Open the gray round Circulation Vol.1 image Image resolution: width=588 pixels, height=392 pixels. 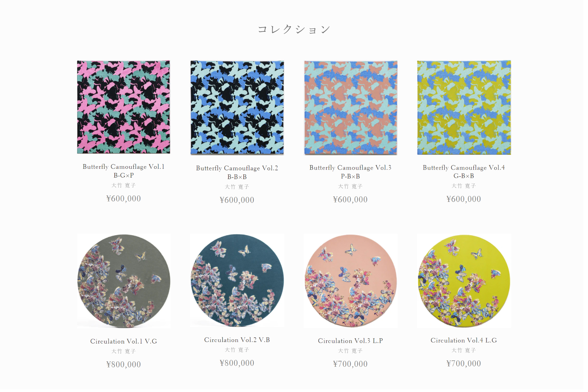tap(124, 281)
